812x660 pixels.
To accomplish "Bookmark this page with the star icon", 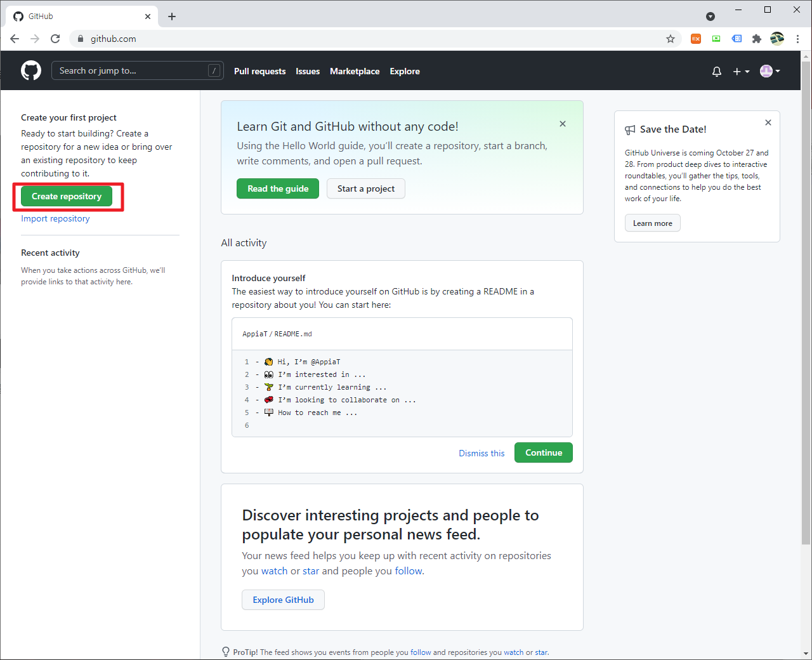I will pyautogui.click(x=671, y=39).
